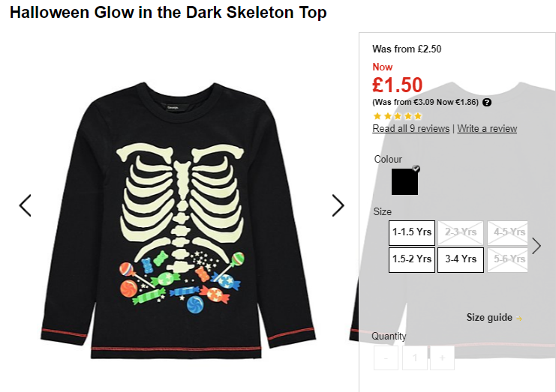The width and height of the screenshot is (556, 392).
Task: Choose the unavailable 4-5 Yrs size
Action: [508, 232]
